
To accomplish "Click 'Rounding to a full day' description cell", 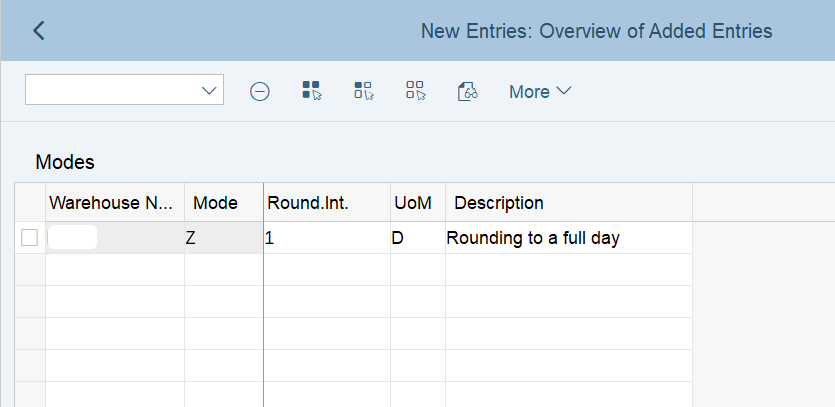I will point(569,238).
